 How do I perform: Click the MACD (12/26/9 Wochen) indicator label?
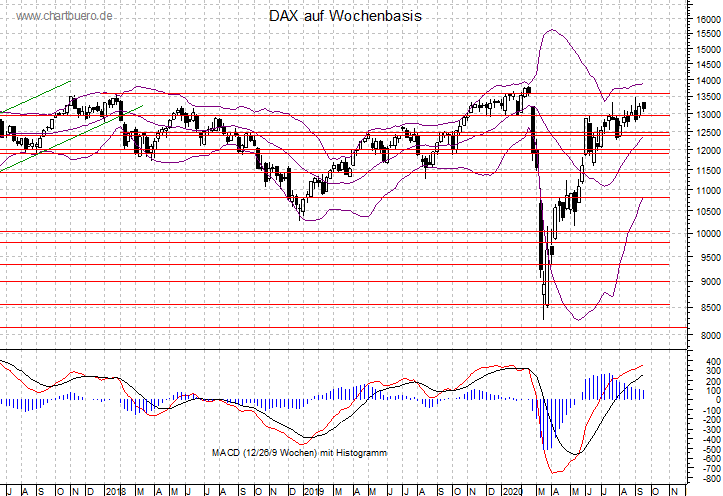[x=299, y=453]
